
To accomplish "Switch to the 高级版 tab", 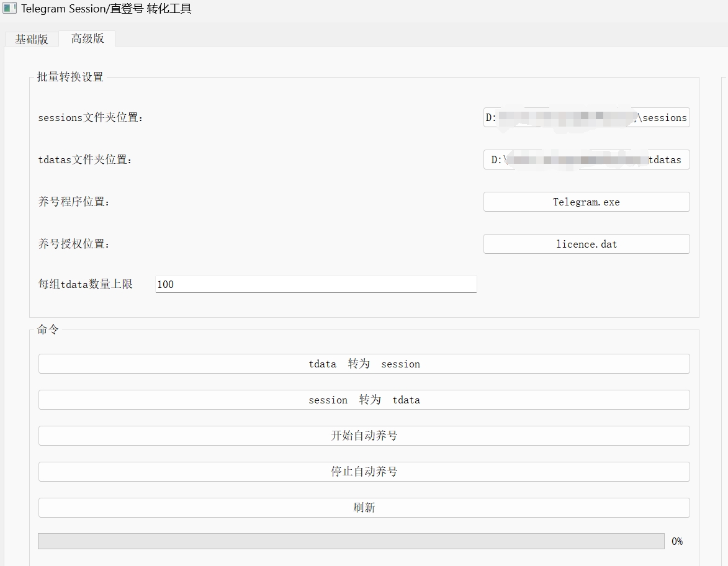I will pyautogui.click(x=86, y=38).
